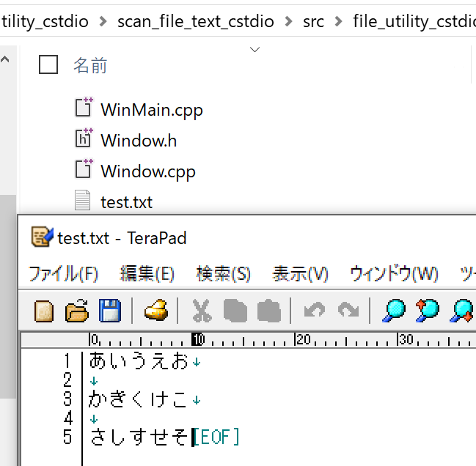
Task: Open the ウィンドウ(W) menu
Action: click(x=394, y=274)
